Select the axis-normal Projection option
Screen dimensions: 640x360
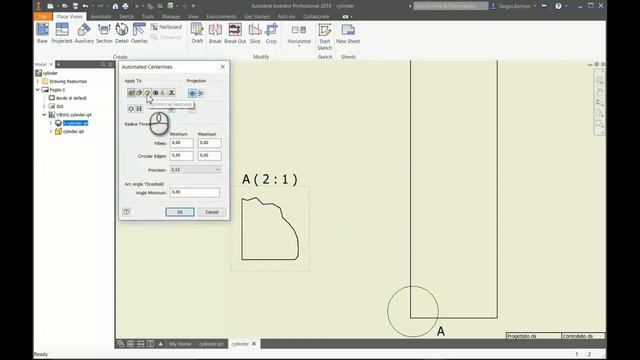coord(192,93)
